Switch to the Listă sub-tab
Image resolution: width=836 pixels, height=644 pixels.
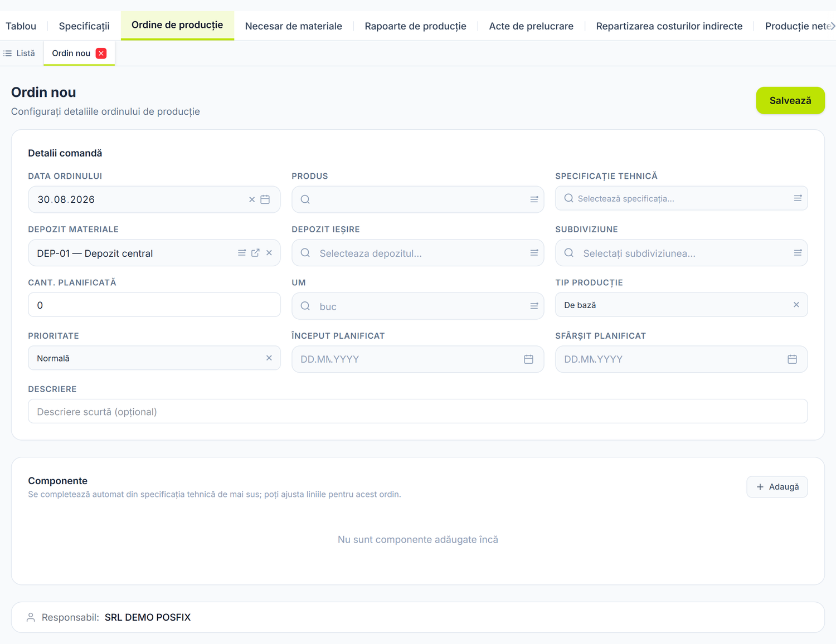[x=20, y=53]
